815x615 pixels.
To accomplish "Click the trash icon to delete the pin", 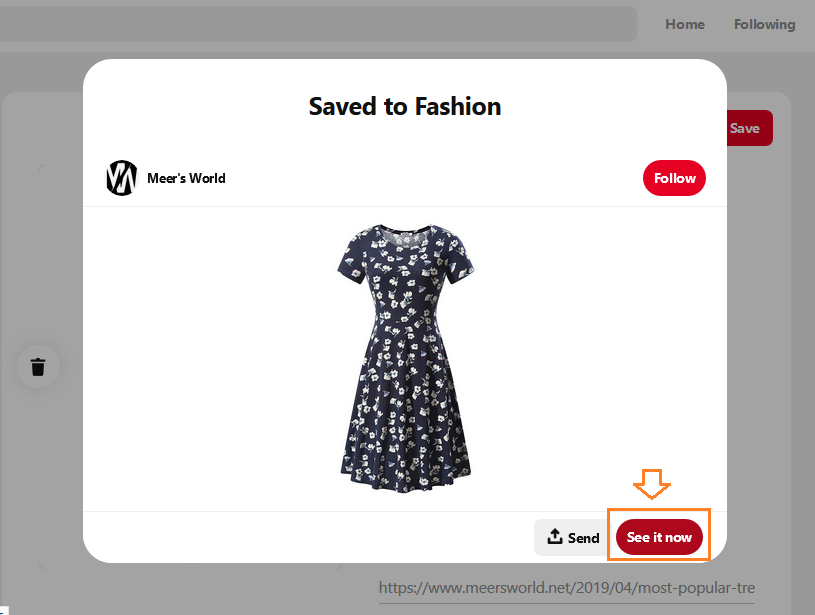I will [x=38, y=367].
